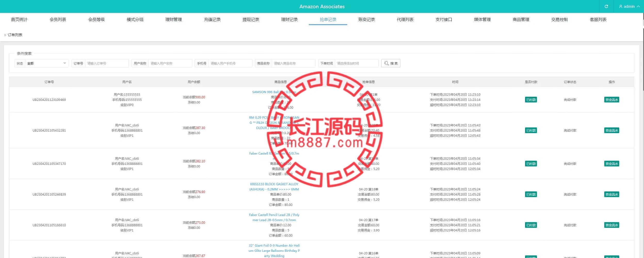Switch to 商品管理 tab
The width and height of the screenshot is (644, 258).
pyautogui.click(x=521, y=20)
